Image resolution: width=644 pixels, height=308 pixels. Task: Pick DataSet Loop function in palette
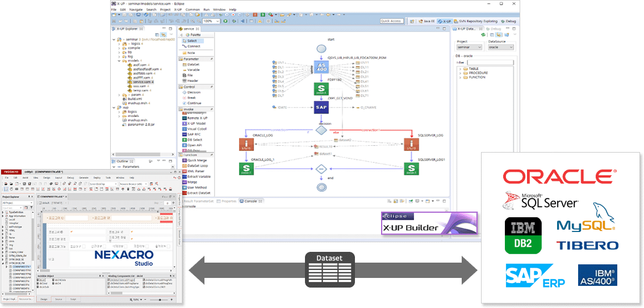click(196, 166)
